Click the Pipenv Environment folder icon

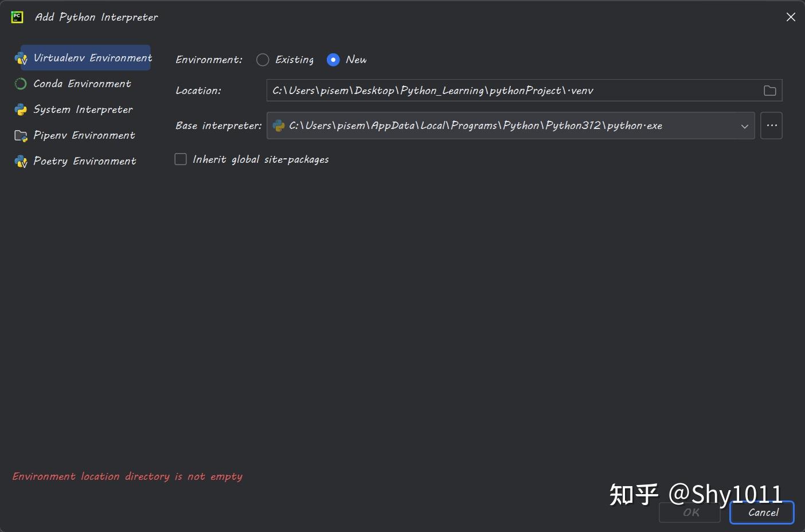[x=21, y=135]
